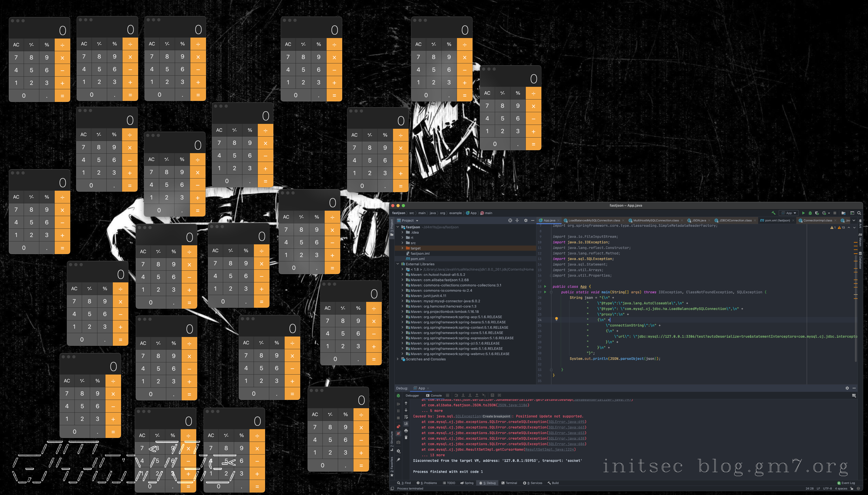Click Collapse All icon in Project panel
868x495 pixels.
click(x=517, y=221)
